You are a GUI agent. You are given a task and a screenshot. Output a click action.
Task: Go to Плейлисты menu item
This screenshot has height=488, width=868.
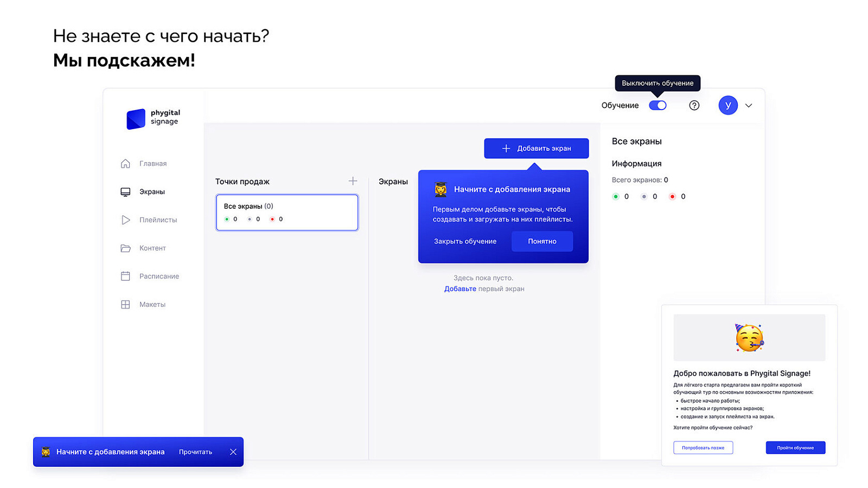[x=158, y=220]
